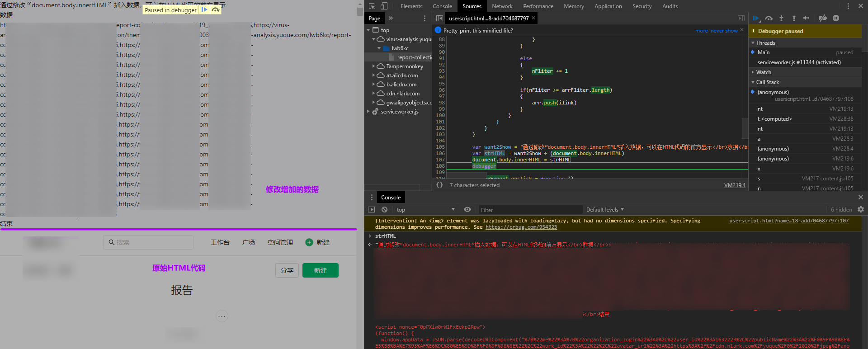
Task: Step over from the page debugger overlay
Action: tap(216, 9)
